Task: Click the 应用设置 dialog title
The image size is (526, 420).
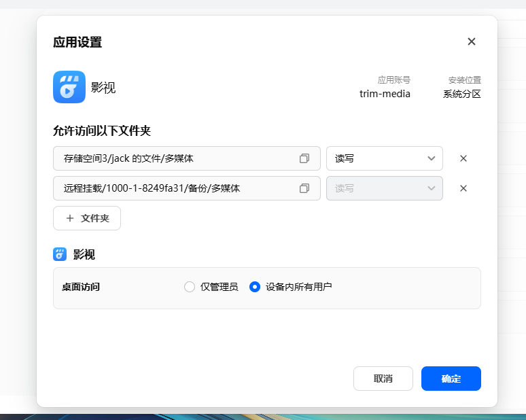Action: pos(77,42)
